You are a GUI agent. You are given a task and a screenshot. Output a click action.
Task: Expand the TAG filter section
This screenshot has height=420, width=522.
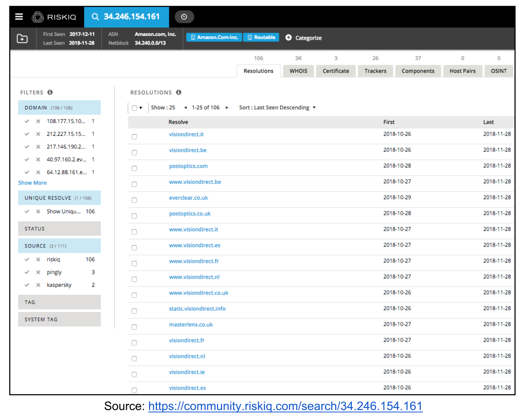[x=59, y=302]
